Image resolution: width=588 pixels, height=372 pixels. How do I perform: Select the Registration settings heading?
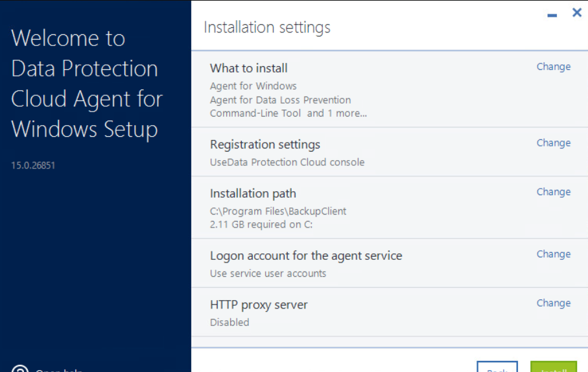tap(265, 145)
